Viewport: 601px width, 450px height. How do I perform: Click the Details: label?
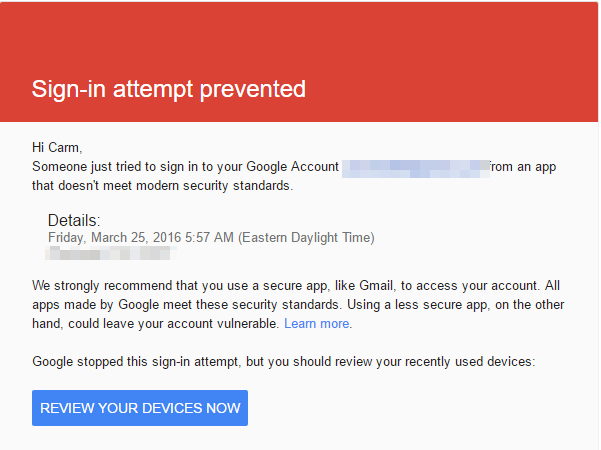74,220
